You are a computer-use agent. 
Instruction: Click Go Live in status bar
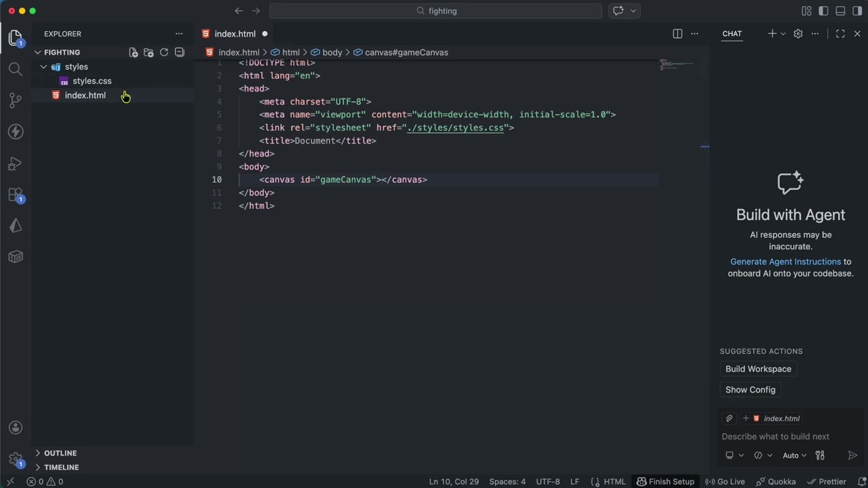point(725,482)
